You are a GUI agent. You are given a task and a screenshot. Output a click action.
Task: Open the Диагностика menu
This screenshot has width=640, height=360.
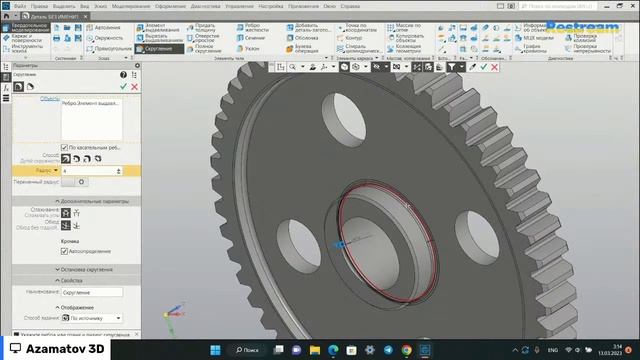point(205,7)
